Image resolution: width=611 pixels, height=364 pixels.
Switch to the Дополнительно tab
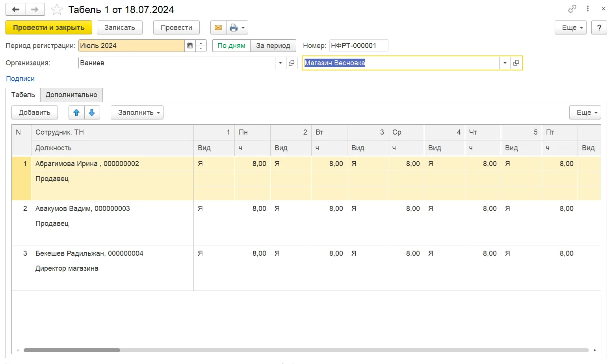tap(71, 95)
